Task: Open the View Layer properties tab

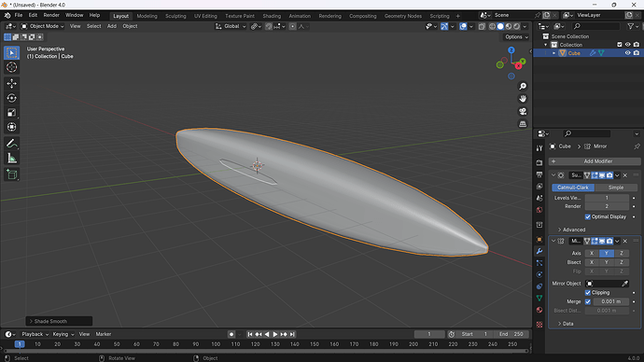Action: [539, 187]
